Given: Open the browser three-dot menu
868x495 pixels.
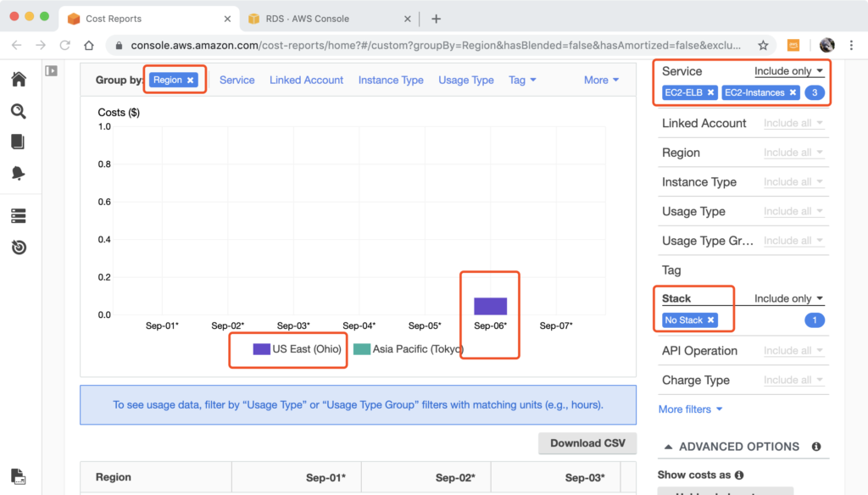Looking at the screenshot, I should 851,46.
